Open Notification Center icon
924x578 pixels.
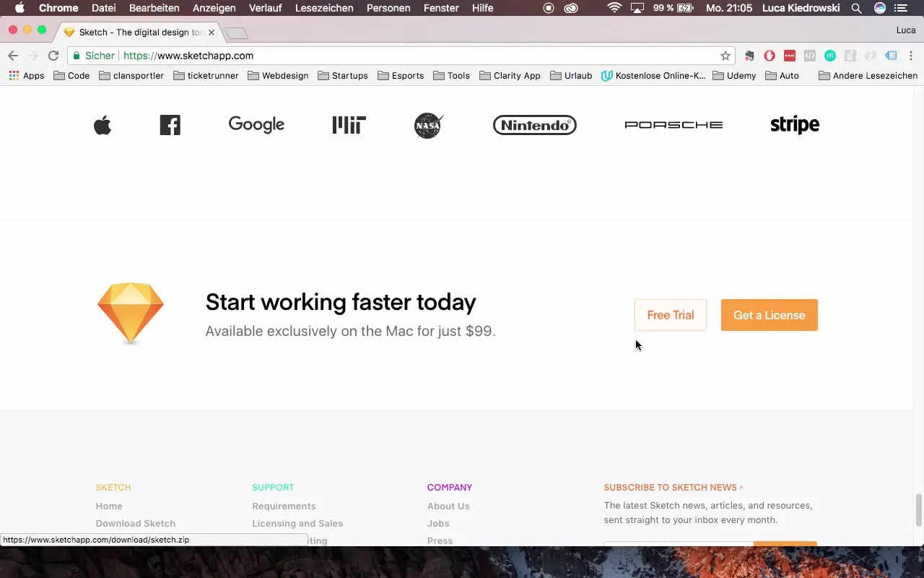point(901,8)
